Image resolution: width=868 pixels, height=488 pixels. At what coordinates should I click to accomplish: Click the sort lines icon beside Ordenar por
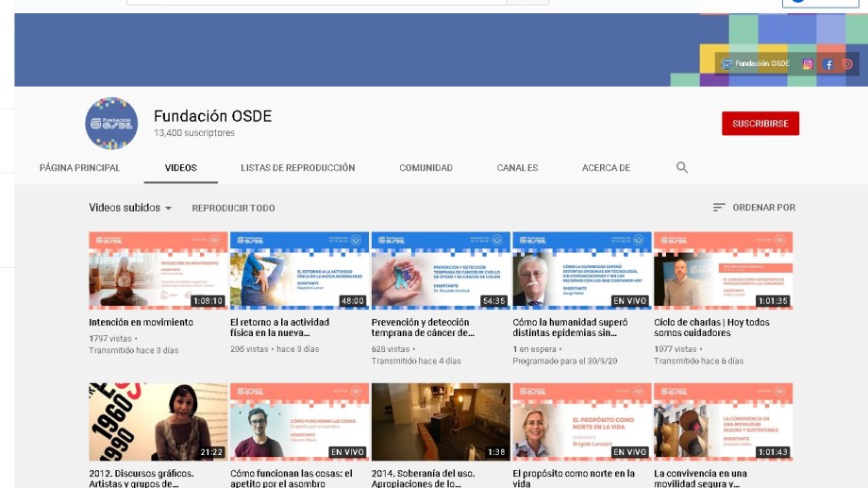(x=719, y=208)
